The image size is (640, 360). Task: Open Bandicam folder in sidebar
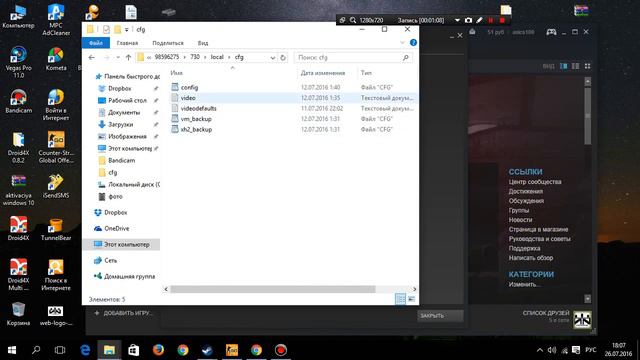coord(122,160)
